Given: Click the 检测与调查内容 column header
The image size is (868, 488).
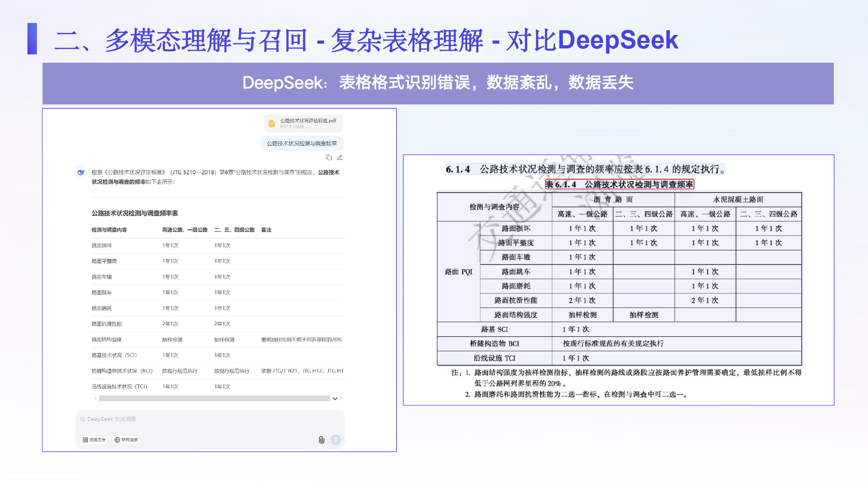Looking at the screenshot, I should (x=109, y=230).
